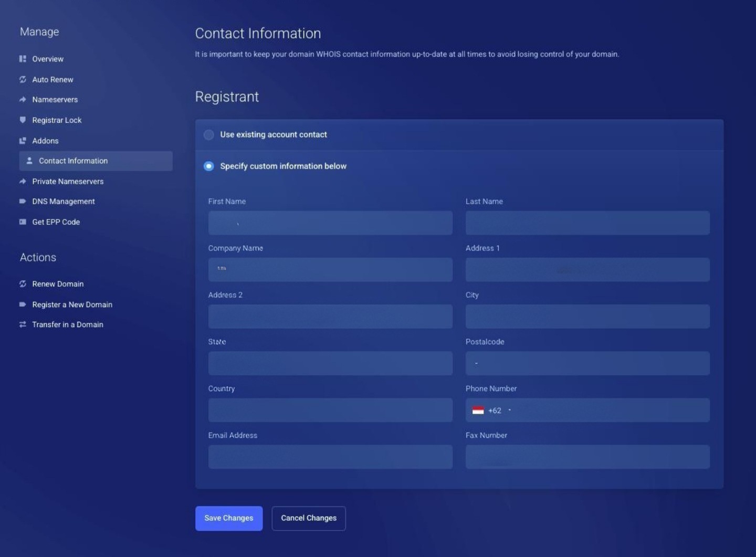Select Specify custom information below radio
Viewport: 756px width, 557px height.
(209, 166)
